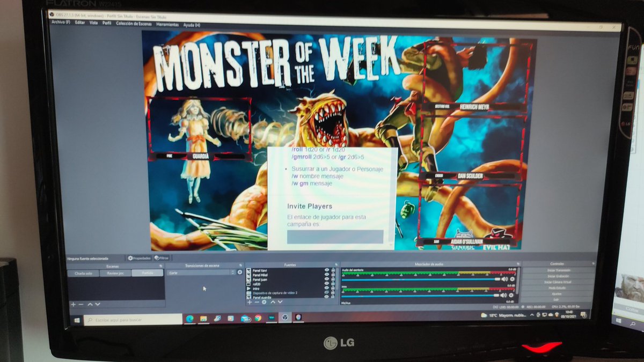This screenshot has height=362, width=644.
Task: Toggle visibility eye of intro source
Action: pos(327,289)
